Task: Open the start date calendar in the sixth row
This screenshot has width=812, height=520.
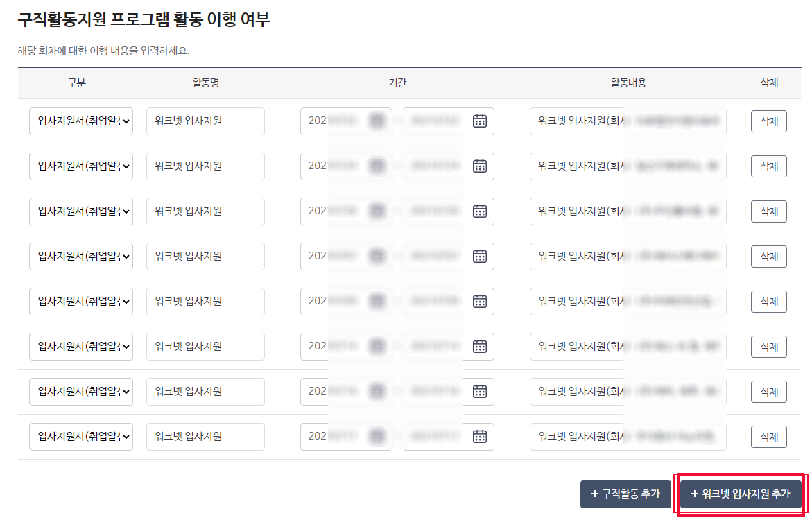Action: (x=377, y=346)
